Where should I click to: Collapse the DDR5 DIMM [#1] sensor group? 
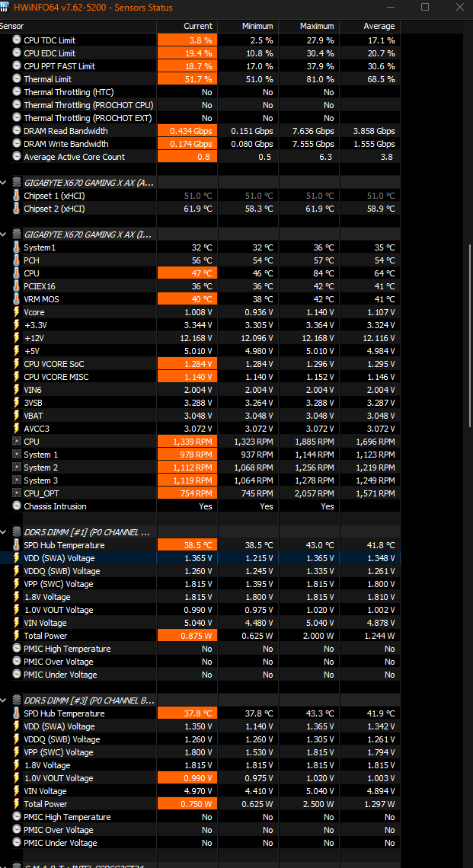click(x=3, y=532)
